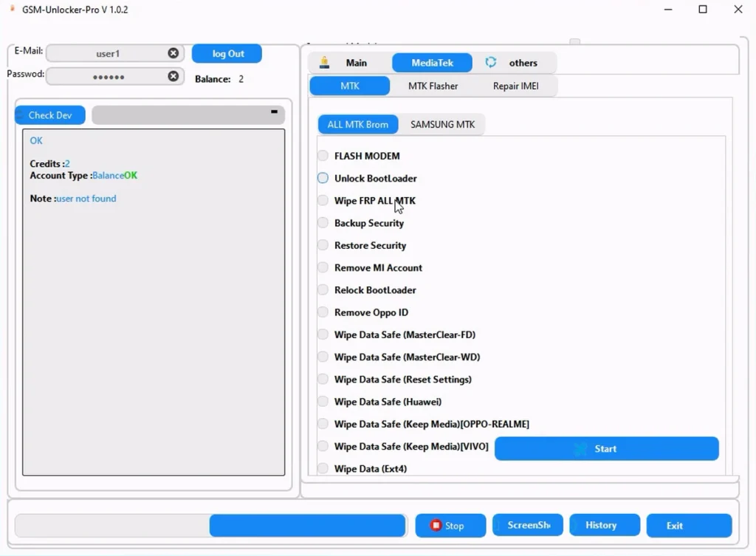Click into the E-Mail input field
This screenshot has height=556, width=756.
pyautogui.click(x=107, y=53)
